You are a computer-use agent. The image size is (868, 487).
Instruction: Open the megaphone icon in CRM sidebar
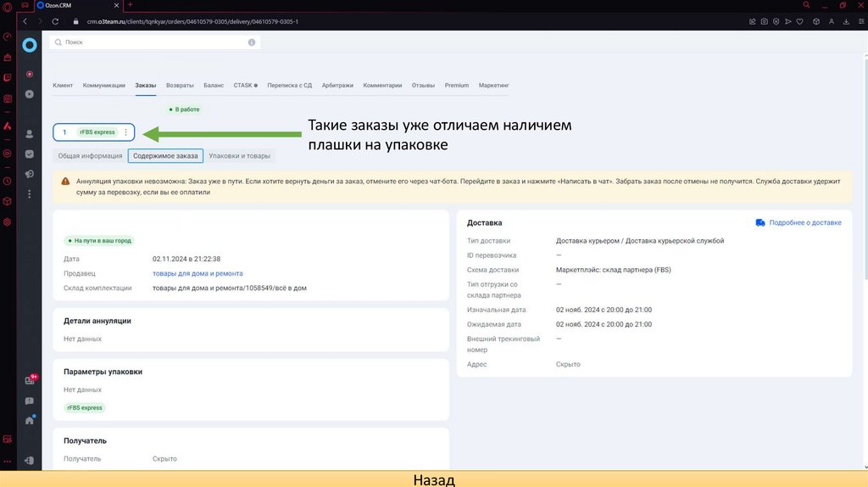click(x=30, y=174)
